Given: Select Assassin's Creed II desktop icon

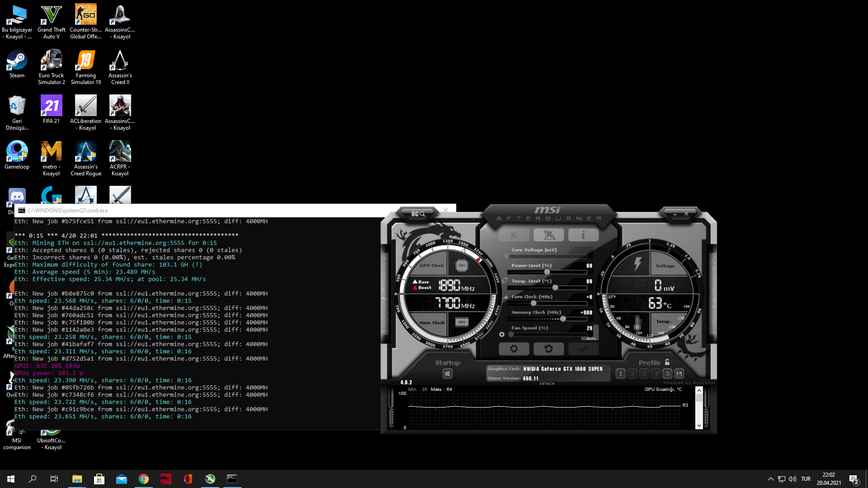Looking at the screenshot, I should [x=120, y=67].
